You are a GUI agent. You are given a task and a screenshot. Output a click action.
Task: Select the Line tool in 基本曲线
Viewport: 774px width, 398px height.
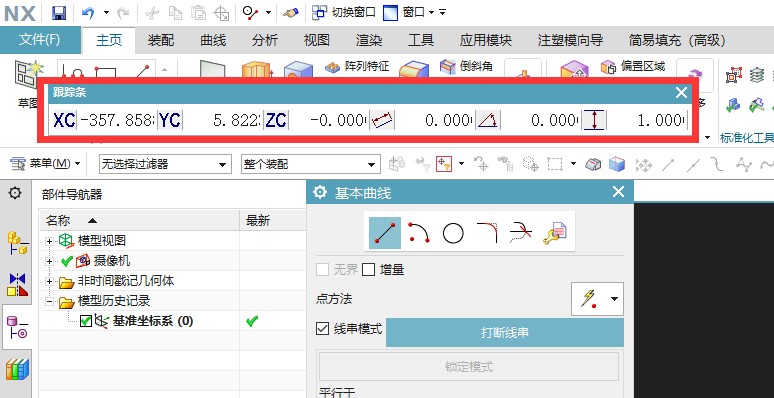385,233
